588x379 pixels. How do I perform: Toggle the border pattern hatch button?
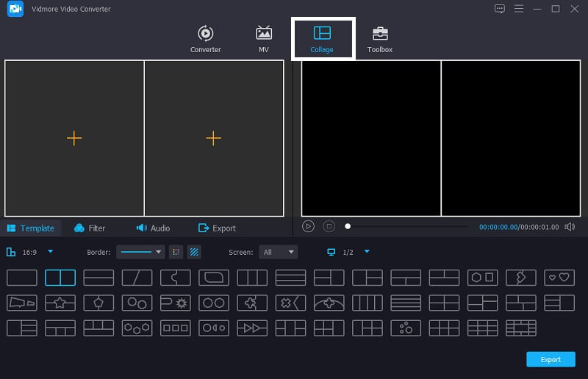point(194,252)
